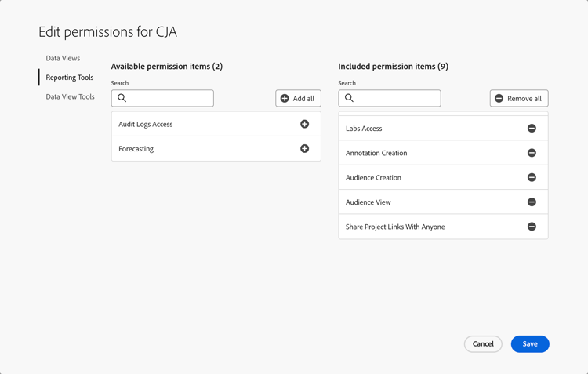Remove Audience Creation with minus icon
Screen dimensions: 588x374
532,178
